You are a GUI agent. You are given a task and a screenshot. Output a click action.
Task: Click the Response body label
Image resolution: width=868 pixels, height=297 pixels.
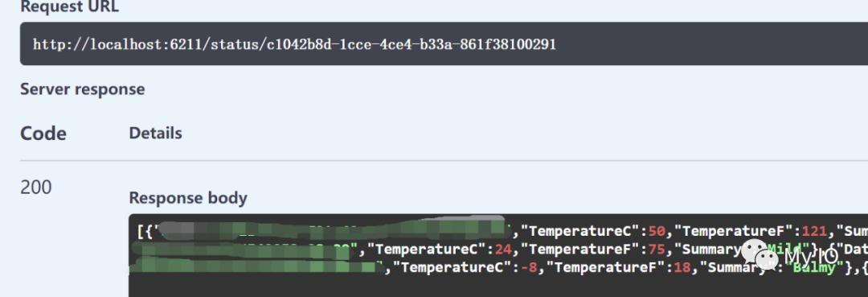point(188,198)
